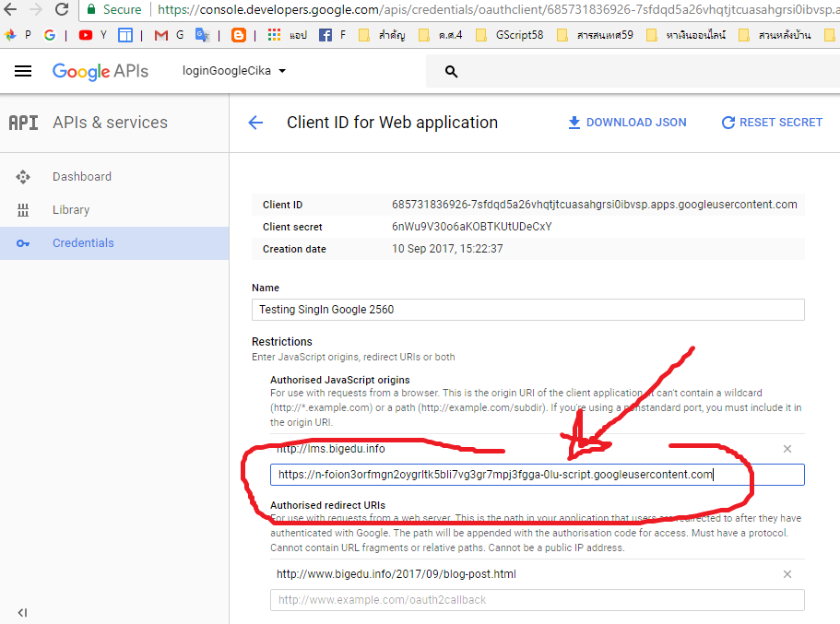Click the redirect URI input with oauth2callback placeholder
The width and height of the screenshot is (840, 624).
(x=538, y=600)
